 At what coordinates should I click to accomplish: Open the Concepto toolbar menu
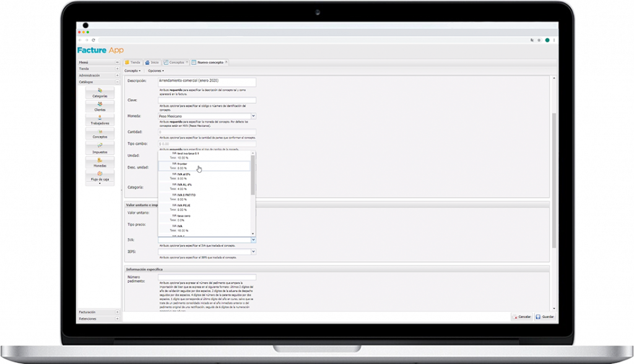132,71
